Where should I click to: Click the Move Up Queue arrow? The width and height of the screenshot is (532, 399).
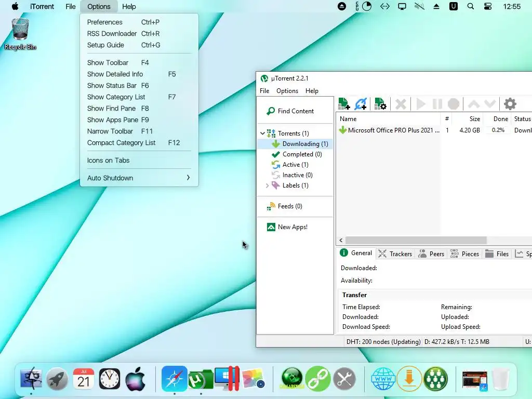click(x=474, y=104)
